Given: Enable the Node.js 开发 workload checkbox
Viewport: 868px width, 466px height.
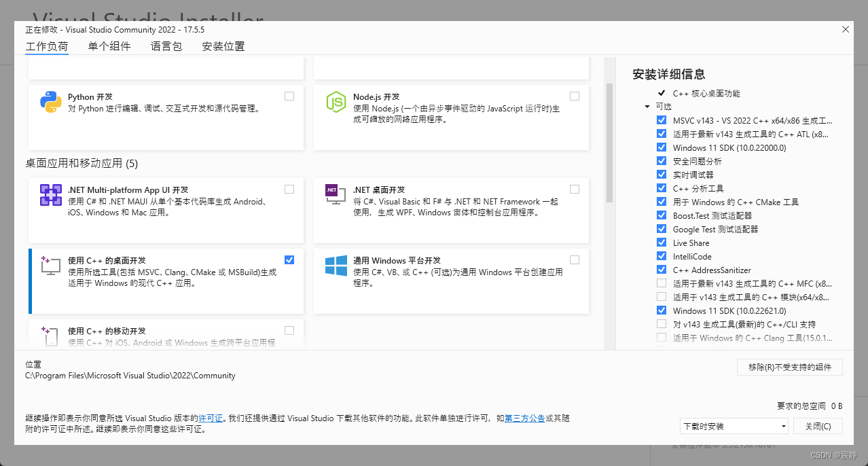Looking at the screenshot, I should (575, 96).
